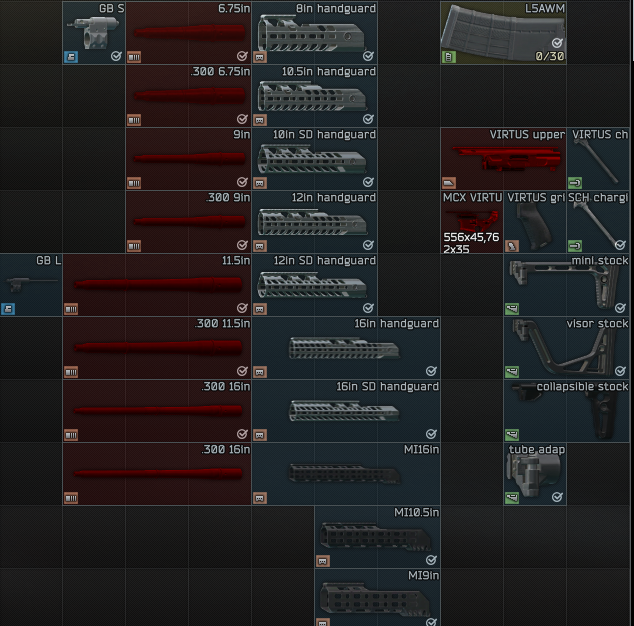634x626 pixels.
Task: Select the GB L gas block
Action: (x=31, y=285)
